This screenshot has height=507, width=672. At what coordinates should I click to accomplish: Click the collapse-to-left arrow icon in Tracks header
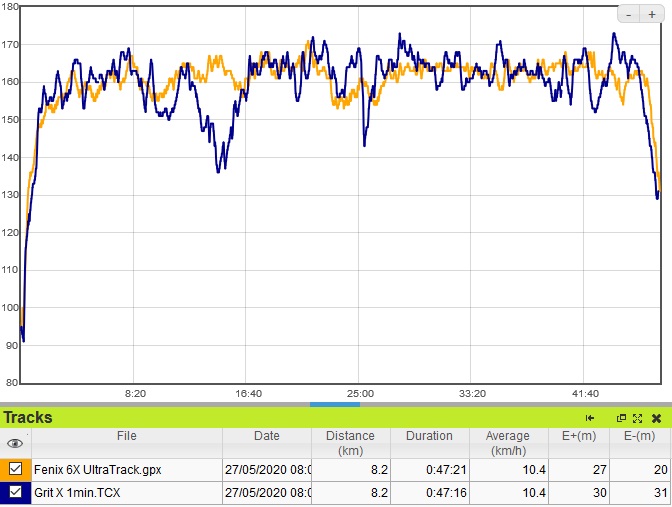coord(590,418)
